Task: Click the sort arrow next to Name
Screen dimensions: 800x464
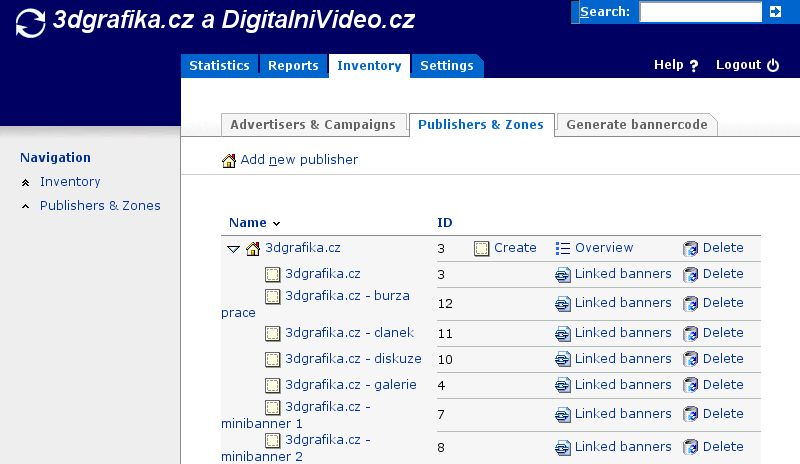Action: tap(276, 224)
